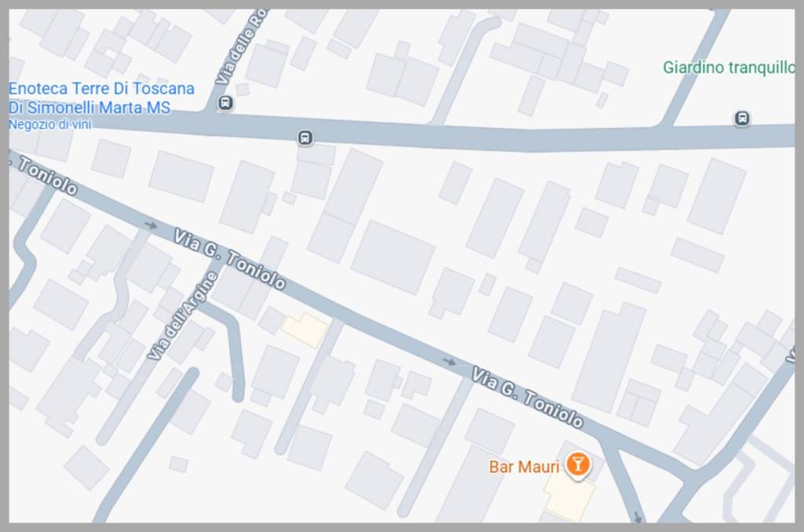804x532 pixels.
Task: Click the curved dead-end street east of Via dell'Argine
Action: click(x=229, y=348)
